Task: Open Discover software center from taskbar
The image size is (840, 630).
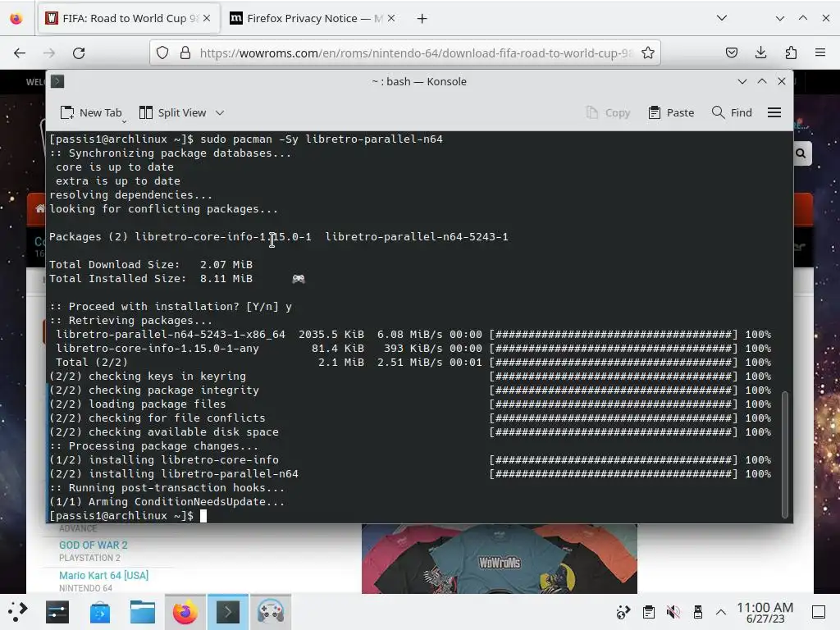Action: click(99, 612)
